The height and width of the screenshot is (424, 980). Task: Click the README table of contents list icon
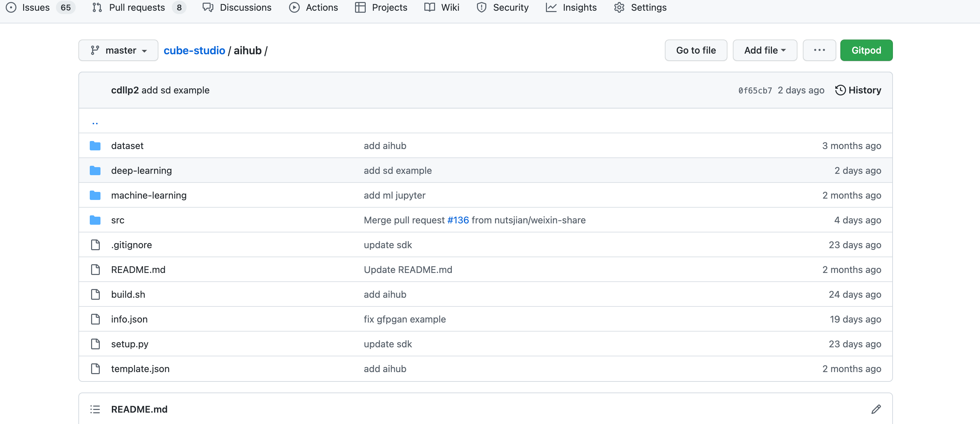[95, 409]
